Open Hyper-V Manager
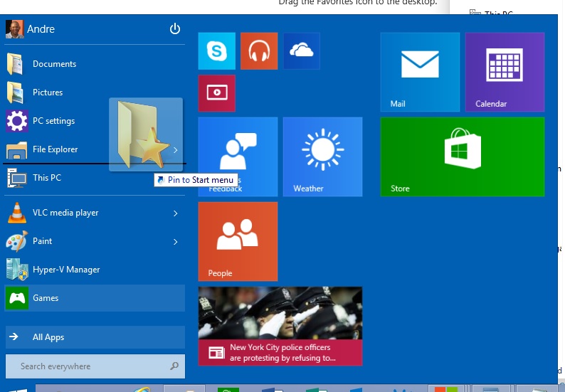The height and width of the screenshot is (392, 565). point(95,270)
